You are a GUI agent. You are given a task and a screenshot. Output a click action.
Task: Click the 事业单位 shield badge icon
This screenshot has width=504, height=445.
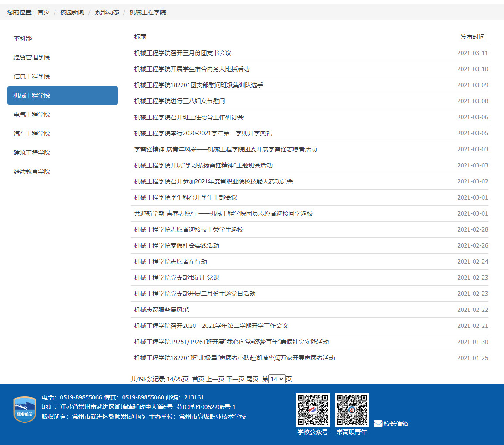coord(25,409)
